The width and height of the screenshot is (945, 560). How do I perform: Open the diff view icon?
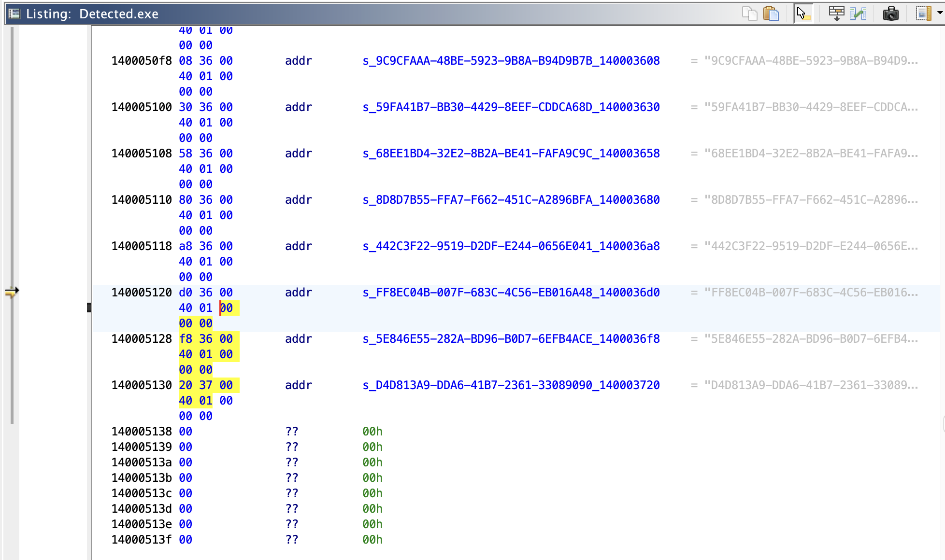coord(858,14)
